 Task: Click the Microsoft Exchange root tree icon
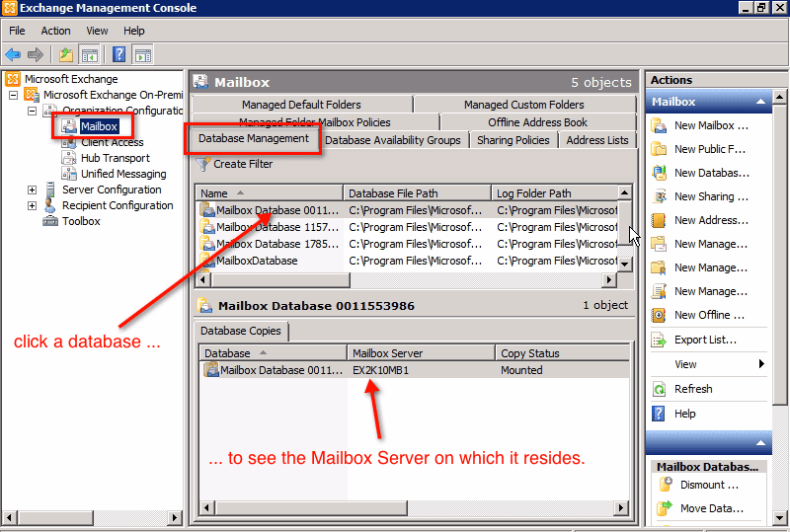tap(13, 79)
